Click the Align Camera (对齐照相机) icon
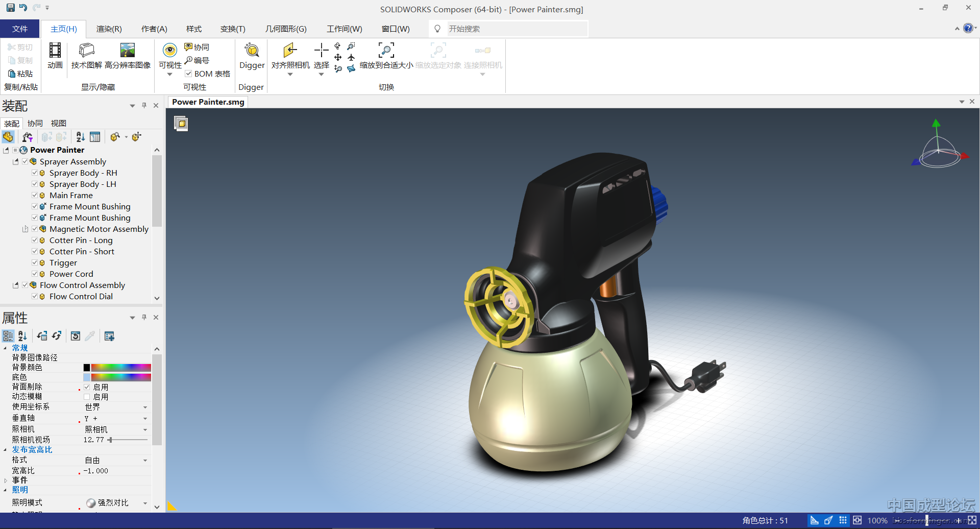Viewport: 980px width, 529px height. tap(290, 51)
